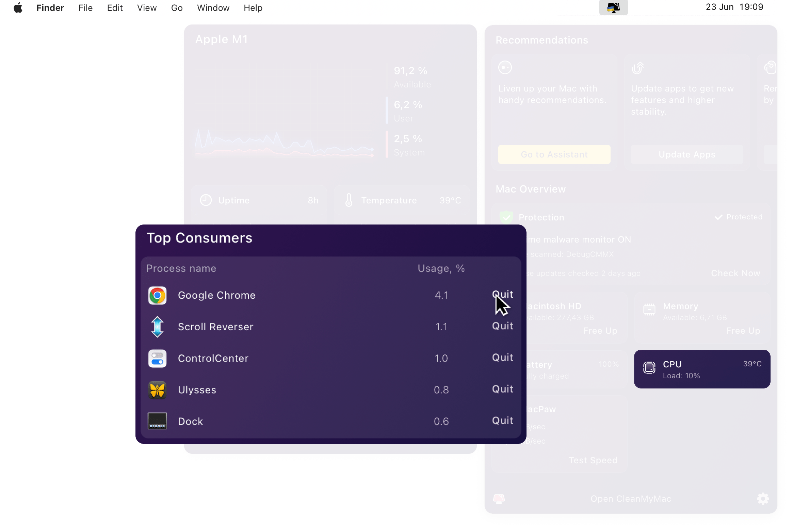Click the Usage, % column header
The image size is (793, 532).
click(441, 269)
